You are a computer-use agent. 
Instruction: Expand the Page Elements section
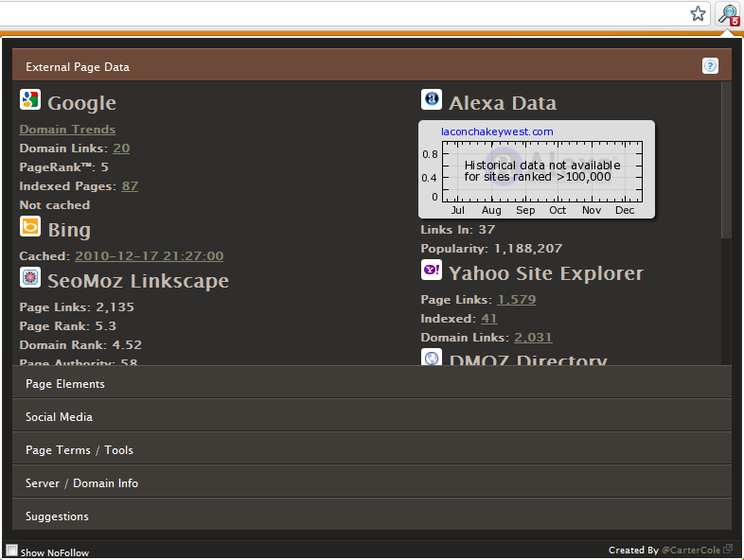[x=371, y=382]
